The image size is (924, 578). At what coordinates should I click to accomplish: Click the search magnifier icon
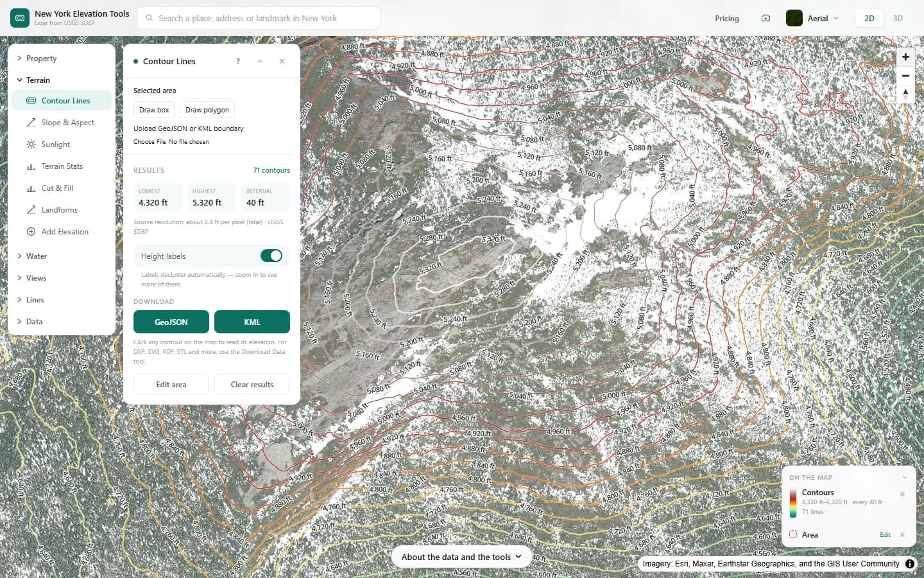(149, 18)
